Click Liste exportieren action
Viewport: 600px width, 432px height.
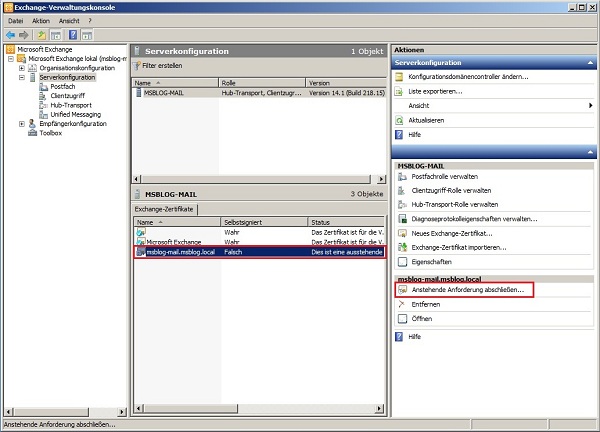click(x=435, y=91)
